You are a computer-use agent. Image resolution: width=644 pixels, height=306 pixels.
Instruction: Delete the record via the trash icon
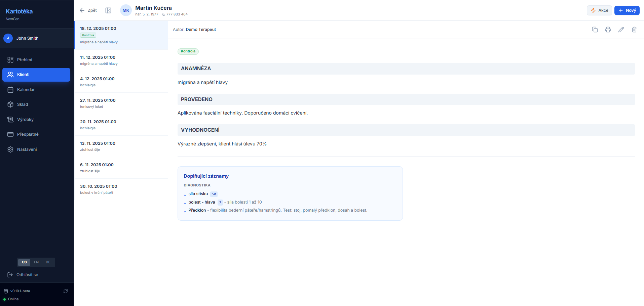[x=634, y=30]
